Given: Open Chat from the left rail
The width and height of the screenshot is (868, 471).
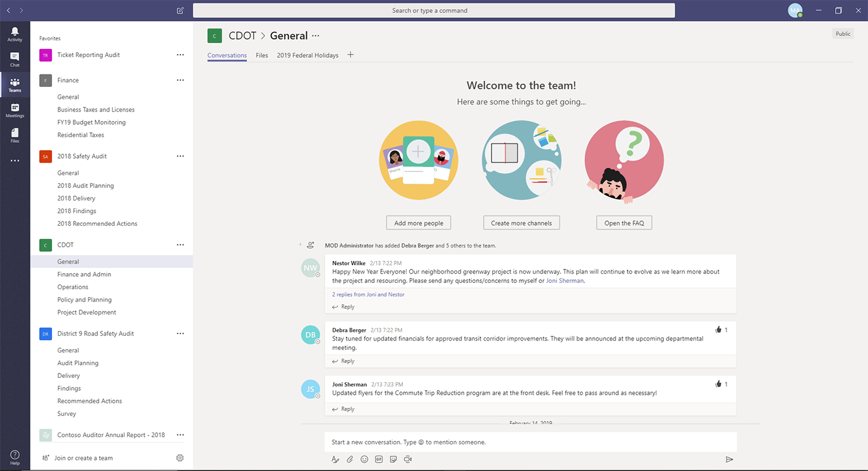Looking at the screenshot, I should (15, 57).
